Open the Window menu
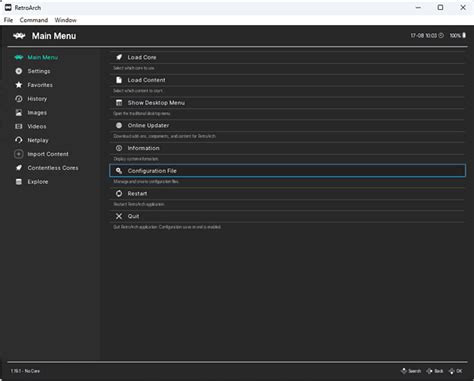The height and width of the screenshot is (381, 474). pos(66,20)
